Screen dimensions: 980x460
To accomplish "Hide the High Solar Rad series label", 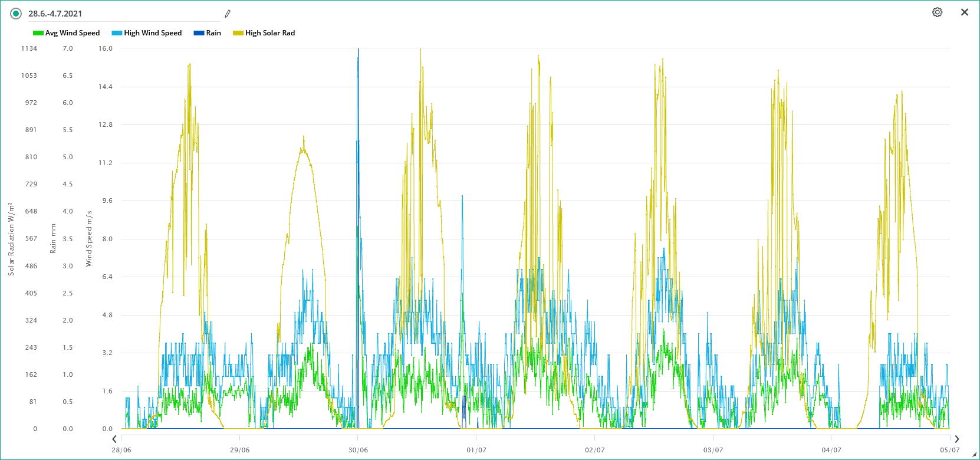I will (x=270, y=33).
